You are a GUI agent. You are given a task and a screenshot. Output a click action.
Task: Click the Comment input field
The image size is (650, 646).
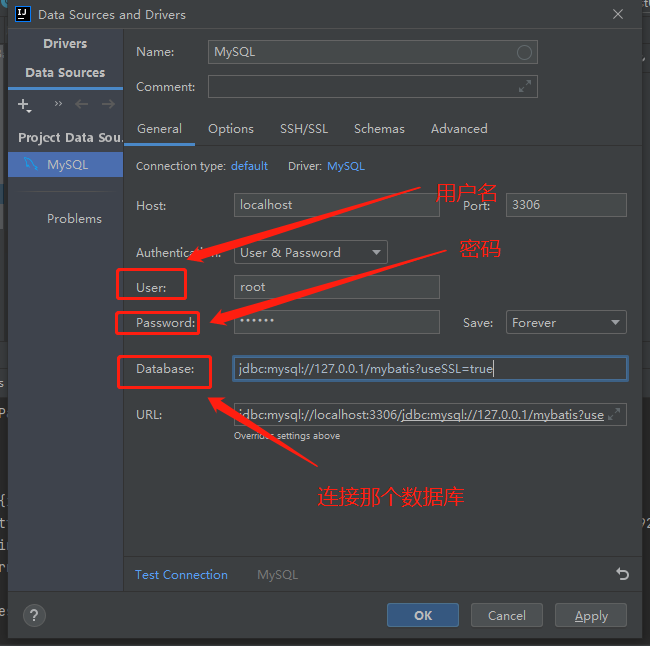pos(373,87)
